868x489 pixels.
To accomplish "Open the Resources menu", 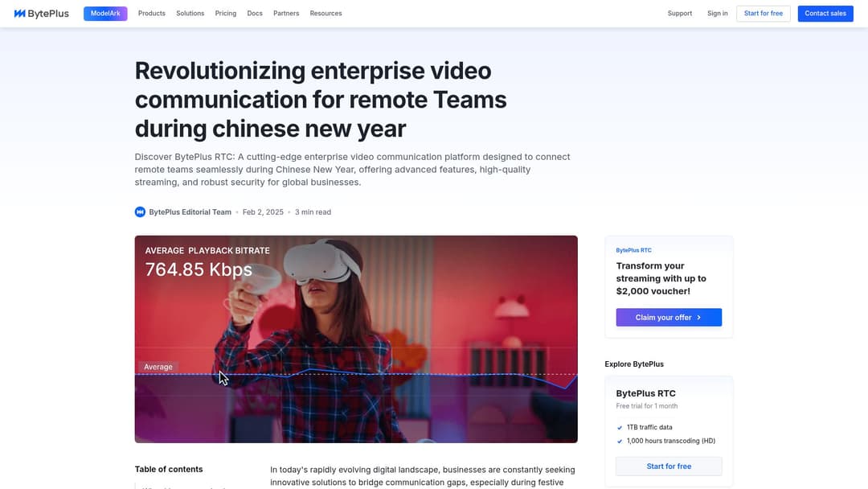I will click(x=325, y=14).
